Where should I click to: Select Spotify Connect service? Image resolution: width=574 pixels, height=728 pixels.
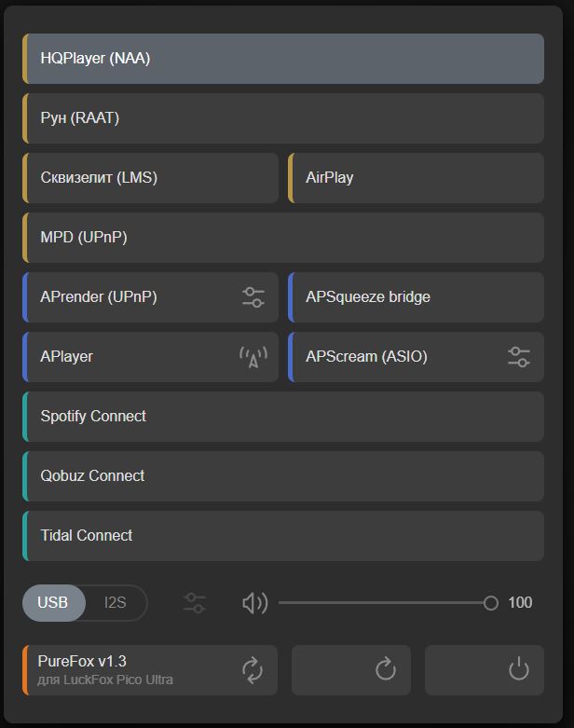(283, 417)
